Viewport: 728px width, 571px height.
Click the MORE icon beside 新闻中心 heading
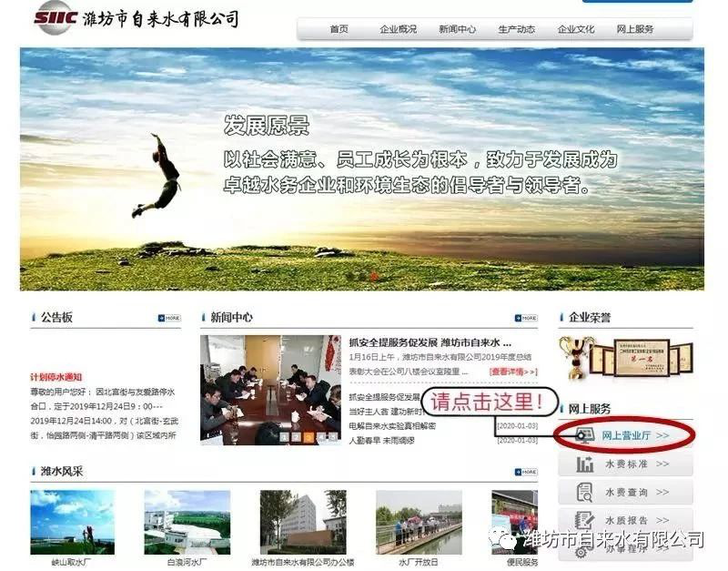click(526, 319)
